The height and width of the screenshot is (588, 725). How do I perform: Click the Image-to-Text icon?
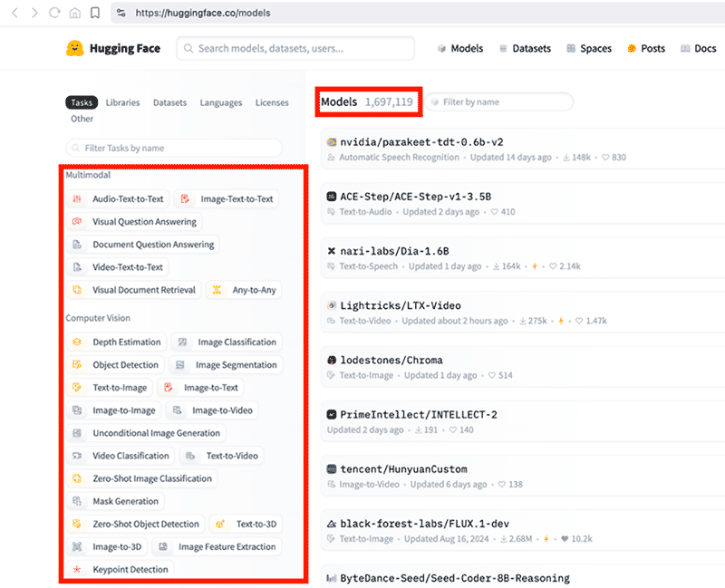click(x=169, y=388)
